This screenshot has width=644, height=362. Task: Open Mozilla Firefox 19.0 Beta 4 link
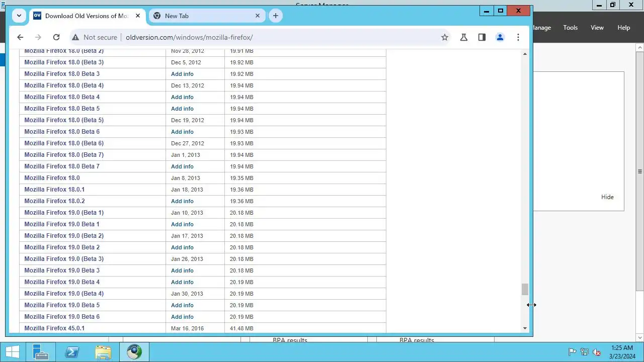tap(62, 282)
